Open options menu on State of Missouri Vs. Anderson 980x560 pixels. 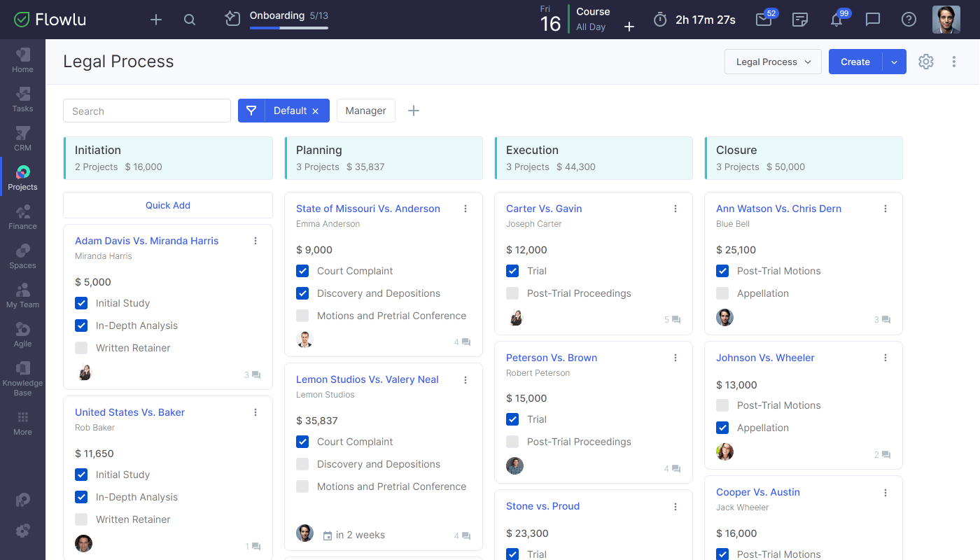click(x=465, y=209)
